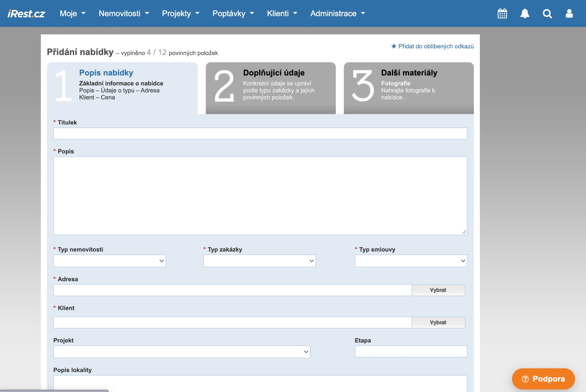Click into the Popis text area
The image size is (586, 392).
[260, 196]
